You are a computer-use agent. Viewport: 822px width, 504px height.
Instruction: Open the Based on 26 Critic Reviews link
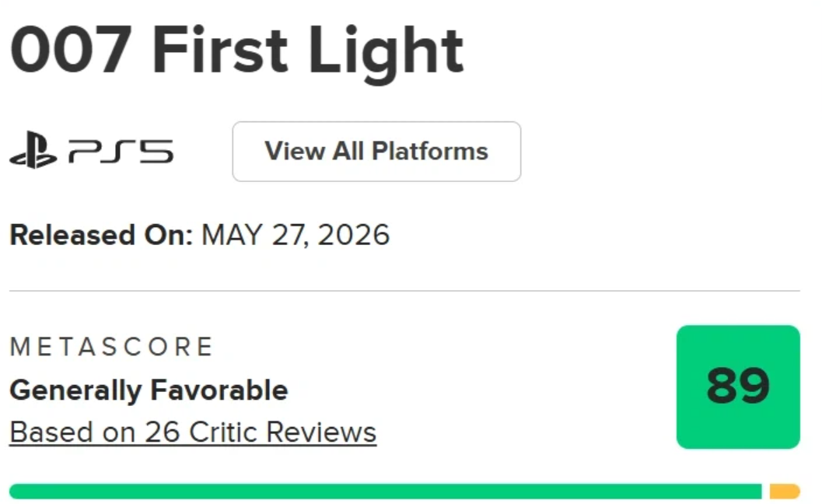pos(193,432)
